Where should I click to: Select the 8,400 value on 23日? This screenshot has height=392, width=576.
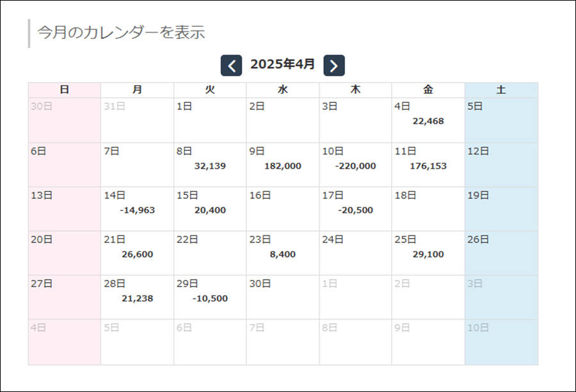click(x=282, y=255)
